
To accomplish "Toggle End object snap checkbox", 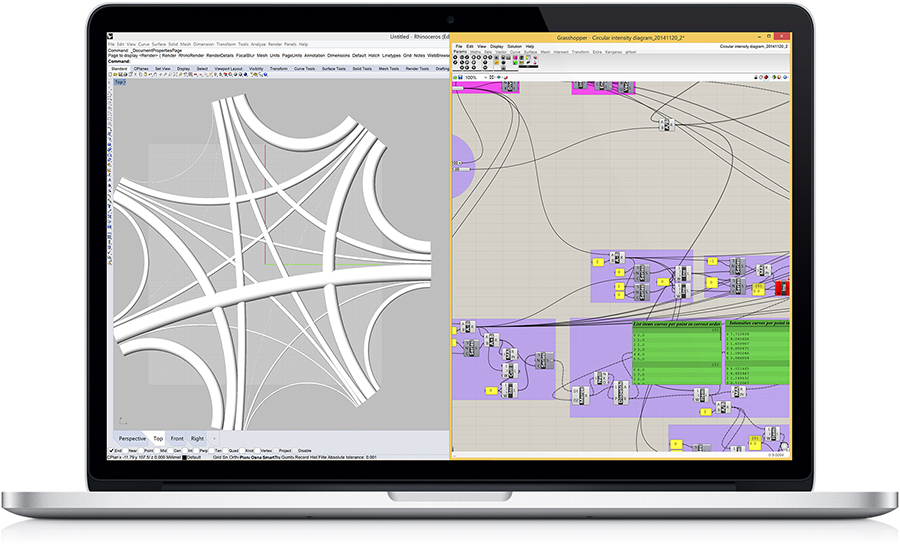I will (x=111, y=450).
